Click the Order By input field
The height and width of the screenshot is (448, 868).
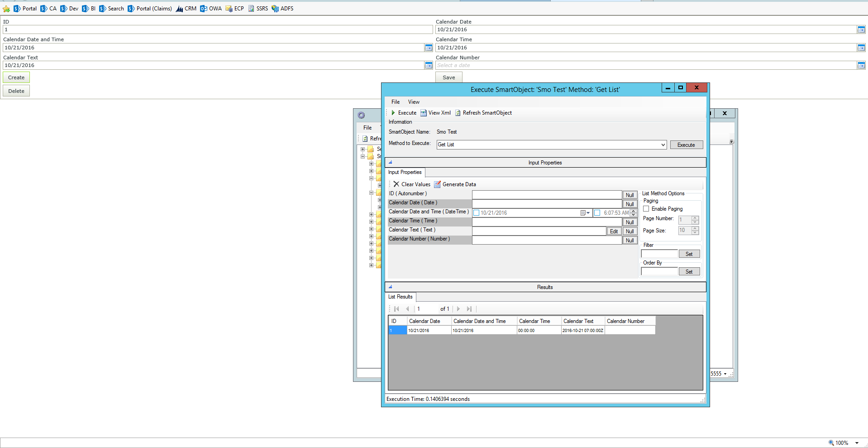pyautogui.click(x=659, y=272)
